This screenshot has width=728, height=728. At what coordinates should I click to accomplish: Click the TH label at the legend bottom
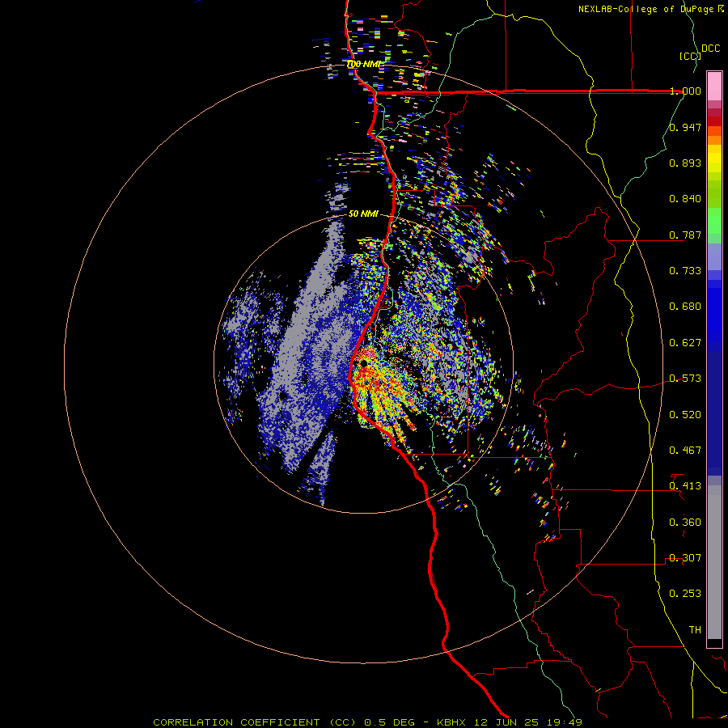tap(695, 630)
